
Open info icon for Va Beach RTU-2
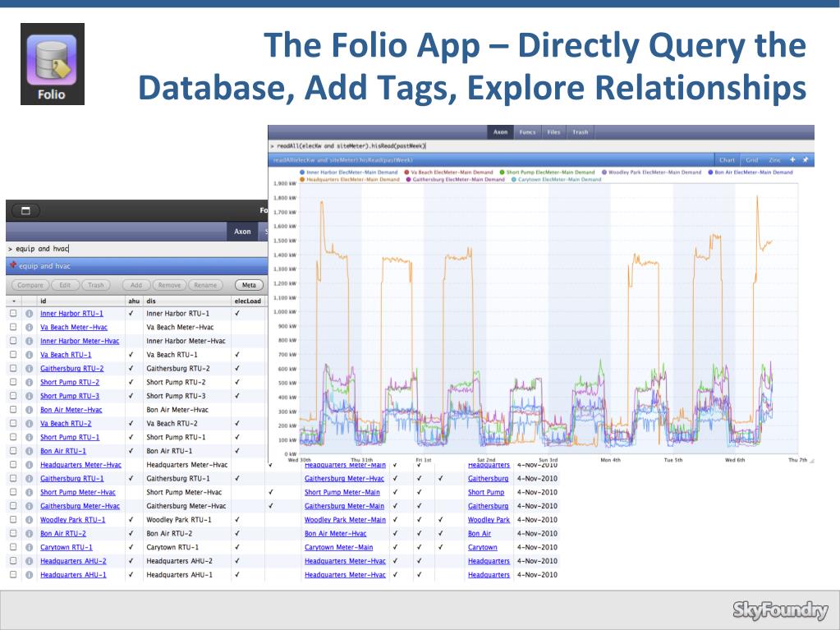pyautogui.click(x=29, y=423)
